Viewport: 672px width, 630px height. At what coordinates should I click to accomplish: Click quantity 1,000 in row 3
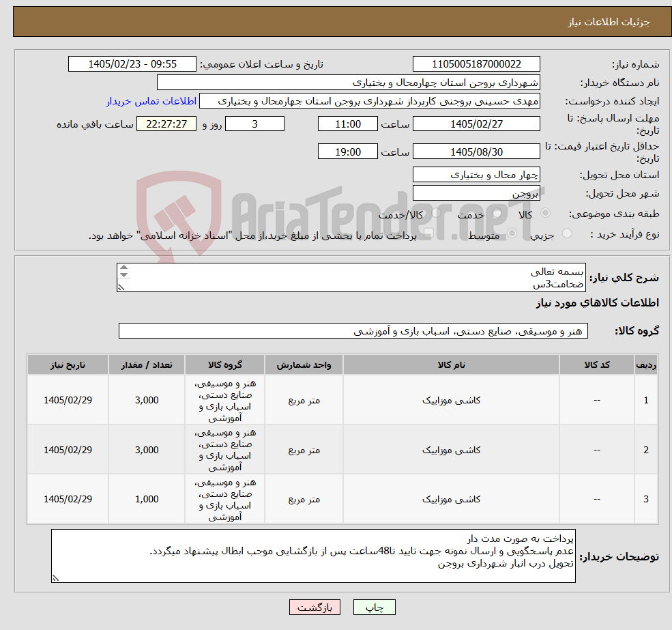point(147,499)
